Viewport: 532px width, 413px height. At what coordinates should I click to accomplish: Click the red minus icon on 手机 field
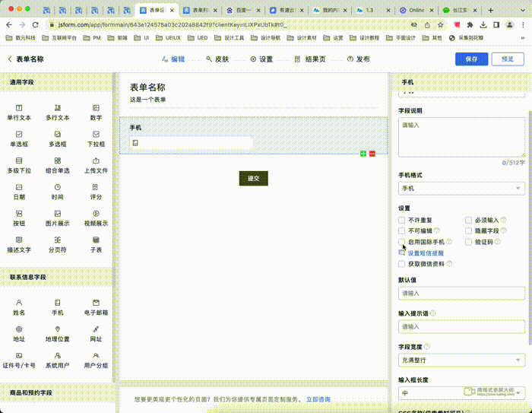(x=372, y=154)
